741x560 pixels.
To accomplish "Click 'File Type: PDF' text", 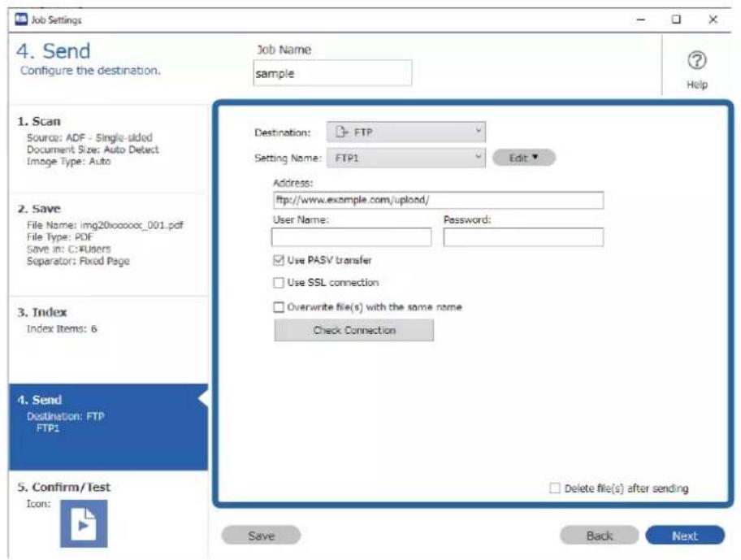I will click(59, 237).
